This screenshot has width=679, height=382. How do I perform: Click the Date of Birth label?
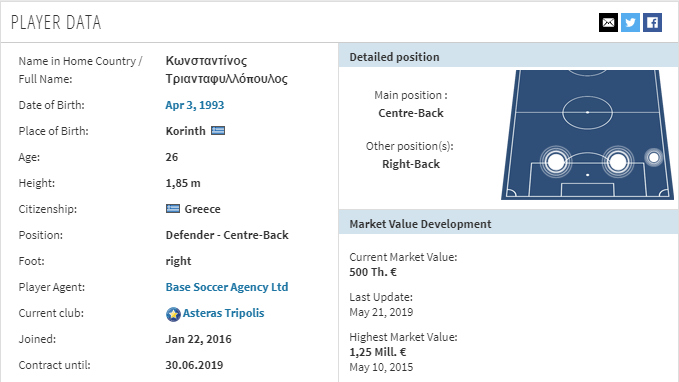(x=52, y=105)
